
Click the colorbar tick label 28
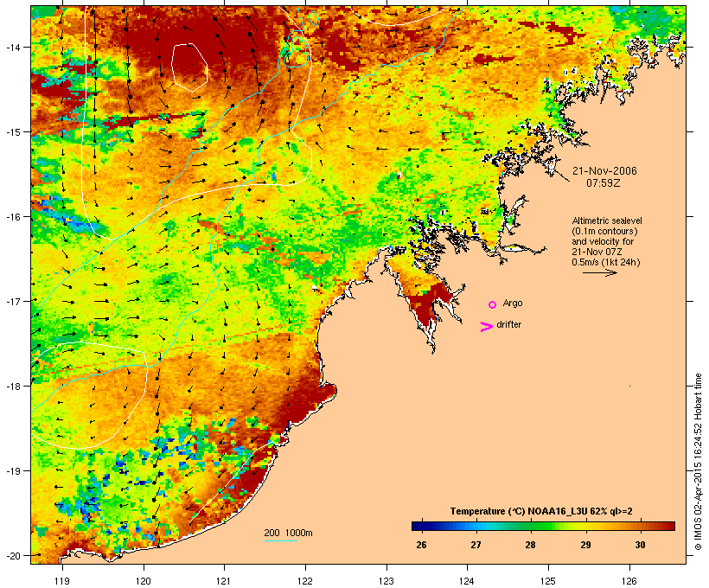pos(530,545)
